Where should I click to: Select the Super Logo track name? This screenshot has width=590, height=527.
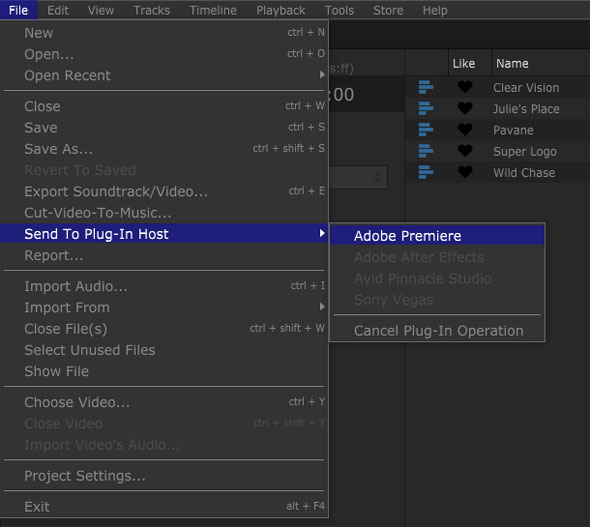(x=525, y=152)
